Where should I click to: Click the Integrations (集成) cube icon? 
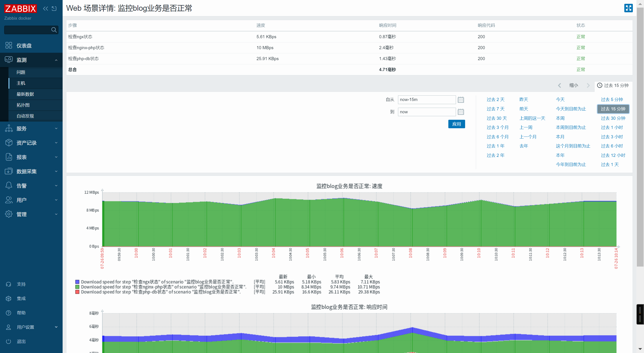pyautogui.click(x=8, y=298)
